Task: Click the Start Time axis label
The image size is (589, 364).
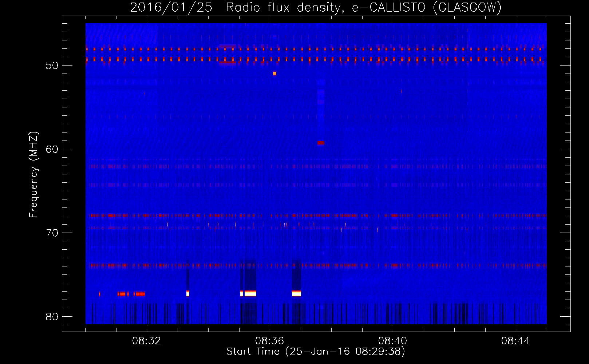Action: [x=316, y=352]
